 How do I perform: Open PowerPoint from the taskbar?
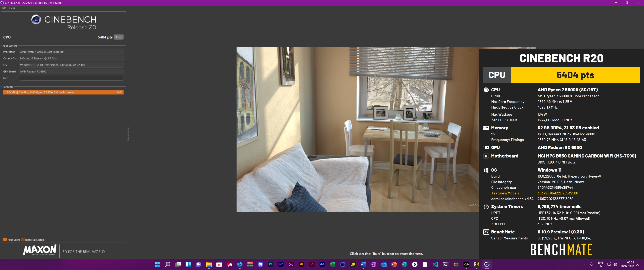(x=394, y=264)
